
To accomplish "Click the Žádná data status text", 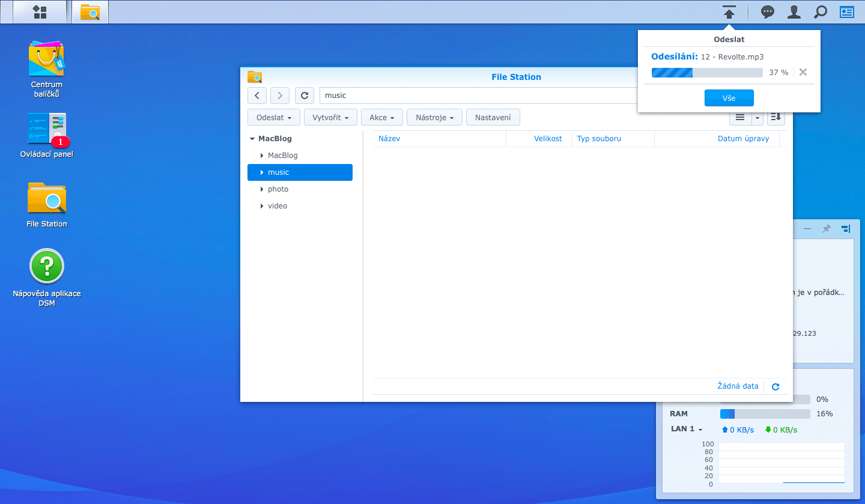I will pyautogui.click(x=738, y=386).
